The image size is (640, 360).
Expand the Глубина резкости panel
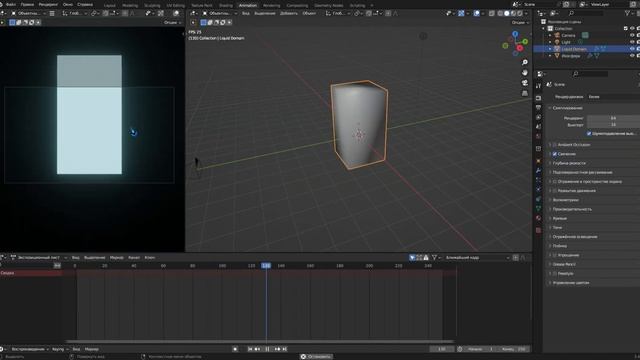[x=569, y=163]
